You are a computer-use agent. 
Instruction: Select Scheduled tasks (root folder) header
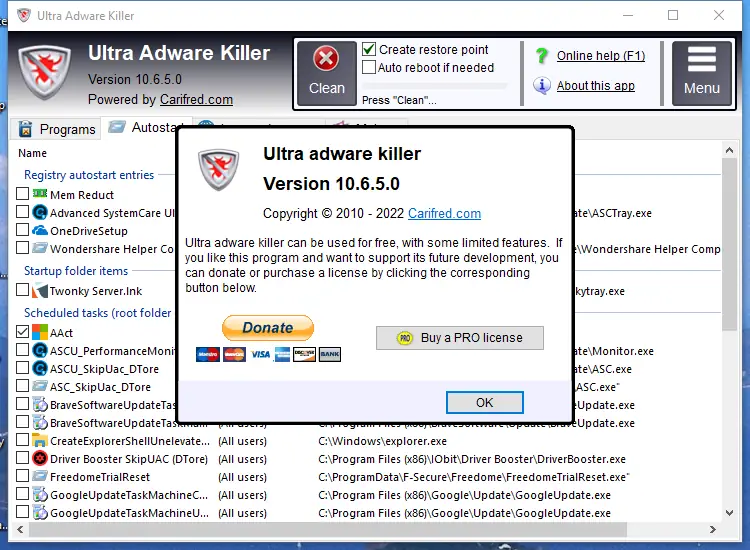pos(98,313)
